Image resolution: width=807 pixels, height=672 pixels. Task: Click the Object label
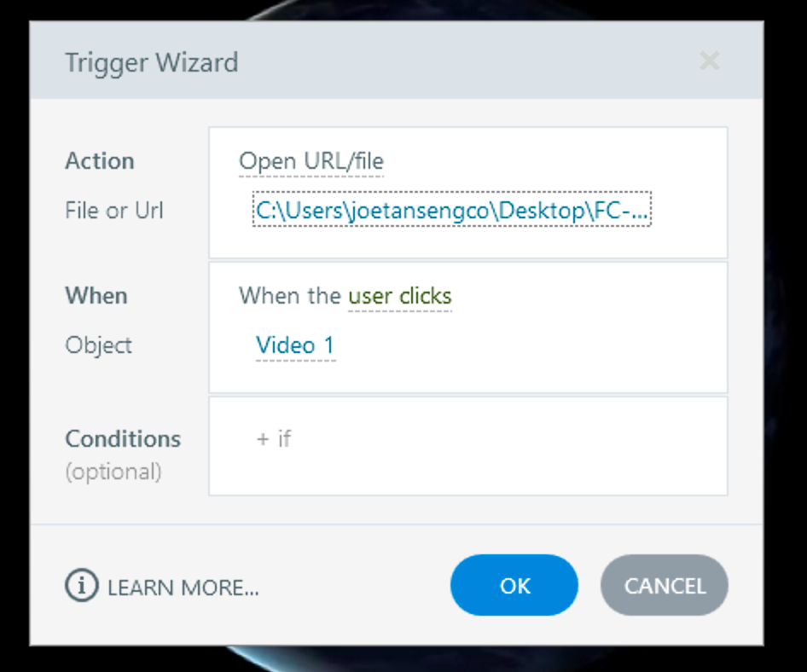(99, 345)
